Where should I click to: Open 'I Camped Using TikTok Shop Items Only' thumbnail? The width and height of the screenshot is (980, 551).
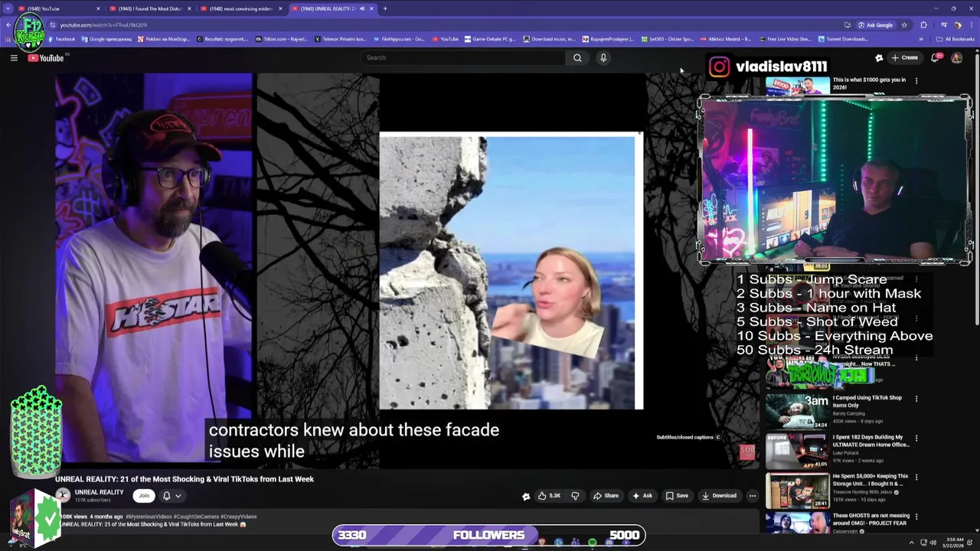pos(798,412)
